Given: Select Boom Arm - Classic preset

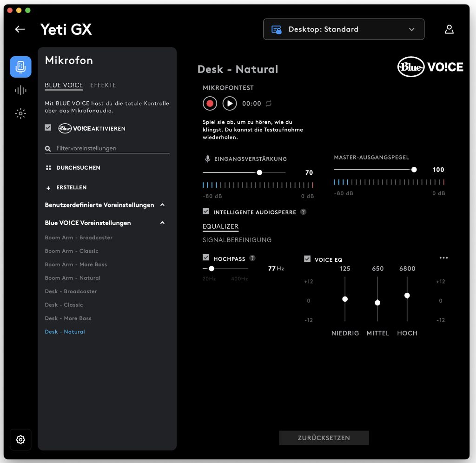Looking at the screenshot, I should [x=72, y=251].
